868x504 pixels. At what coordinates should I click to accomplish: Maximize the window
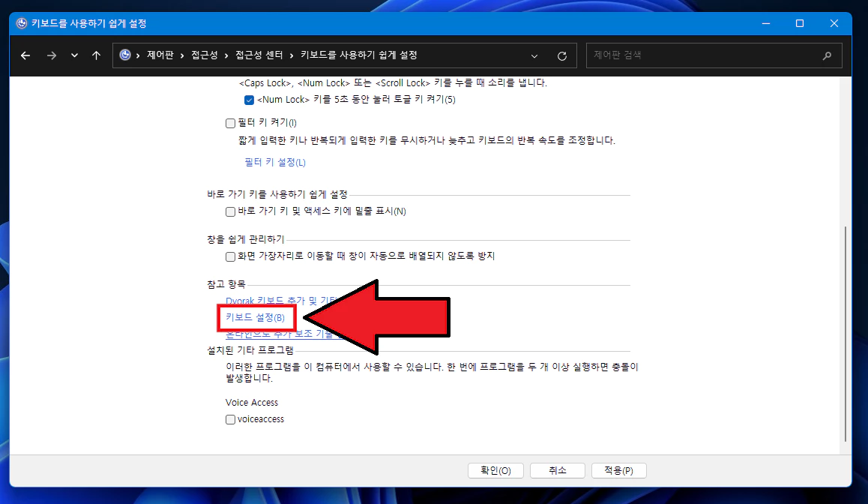click(x=800, y=23)
